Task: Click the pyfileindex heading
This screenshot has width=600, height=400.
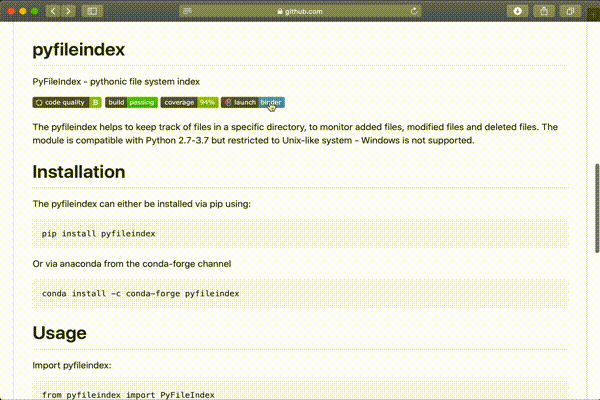Action: [78, 50]
